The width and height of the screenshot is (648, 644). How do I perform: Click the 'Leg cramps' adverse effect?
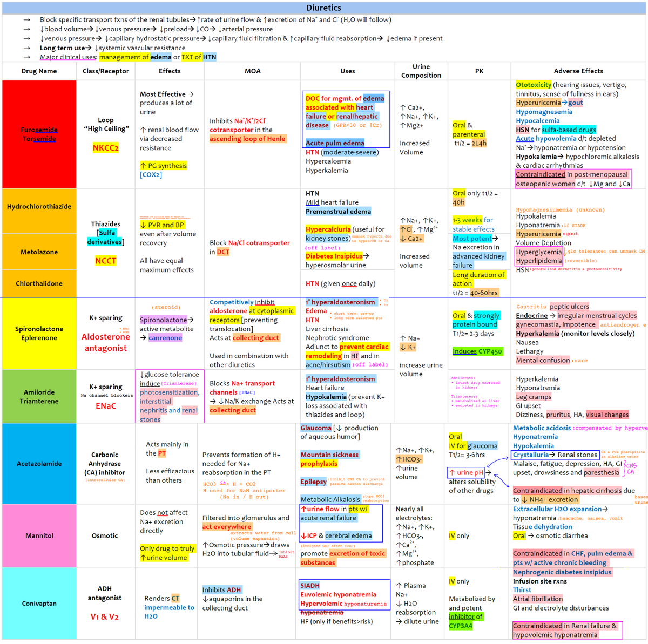point(534,397)
